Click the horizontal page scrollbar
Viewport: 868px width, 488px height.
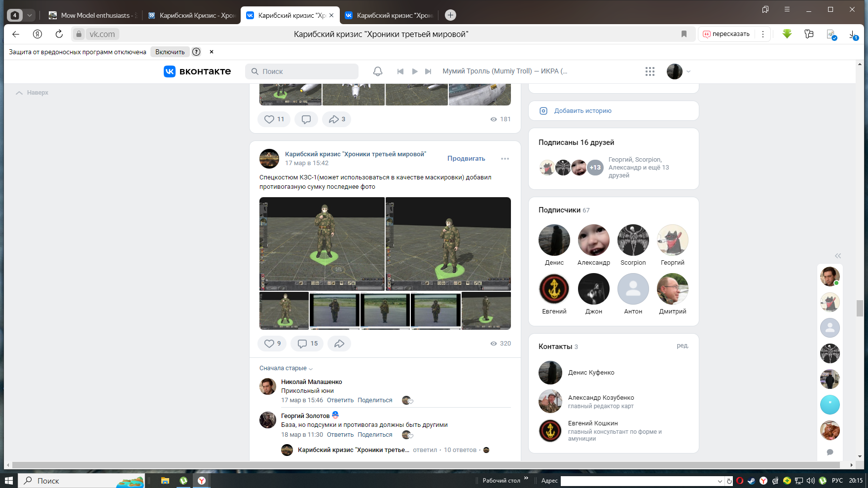pos(426,465)
